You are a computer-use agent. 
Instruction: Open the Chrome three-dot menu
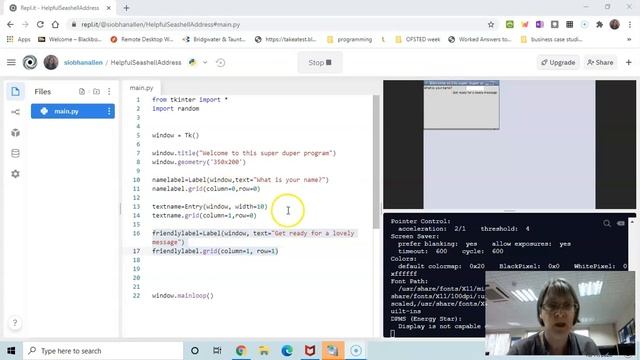629,24
